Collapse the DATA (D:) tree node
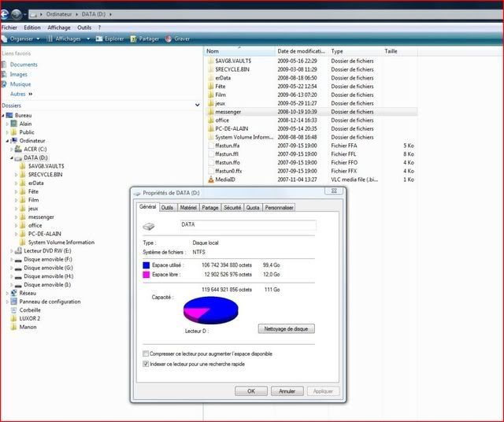The width and height of the screenshot is (504, 422). point(12,157)
